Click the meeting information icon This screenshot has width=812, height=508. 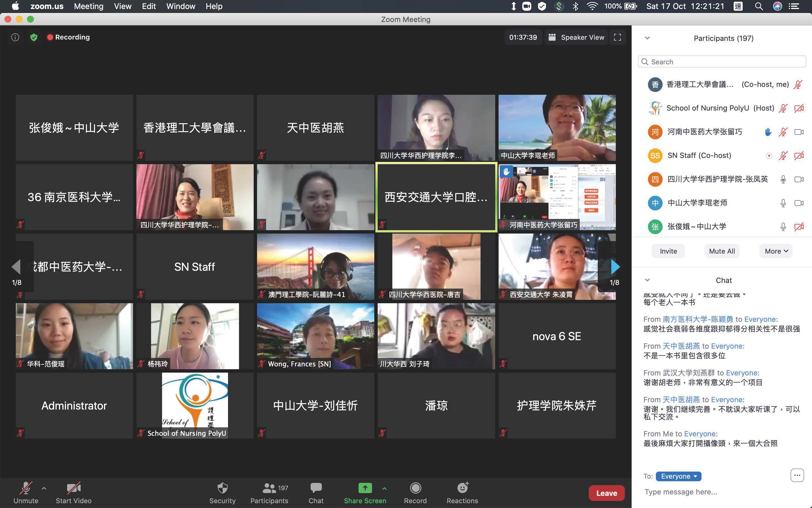pyautogui.click(x=15, y=37)
